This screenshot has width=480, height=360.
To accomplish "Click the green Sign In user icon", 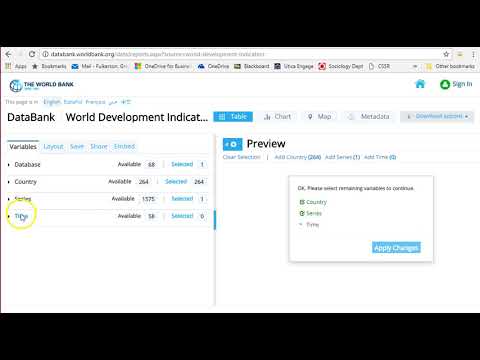I will [x=445, y=84].
